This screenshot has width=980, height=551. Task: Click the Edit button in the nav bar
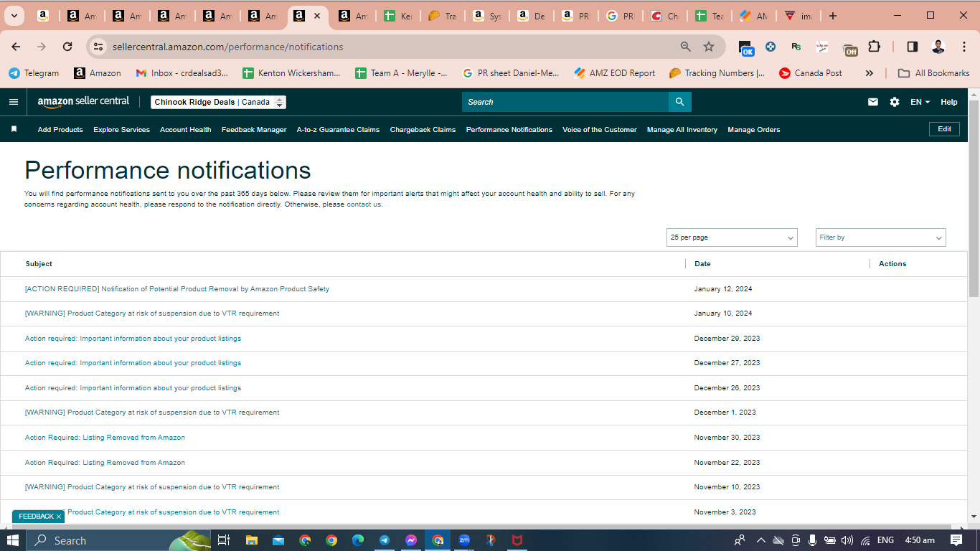pos(944,129)
